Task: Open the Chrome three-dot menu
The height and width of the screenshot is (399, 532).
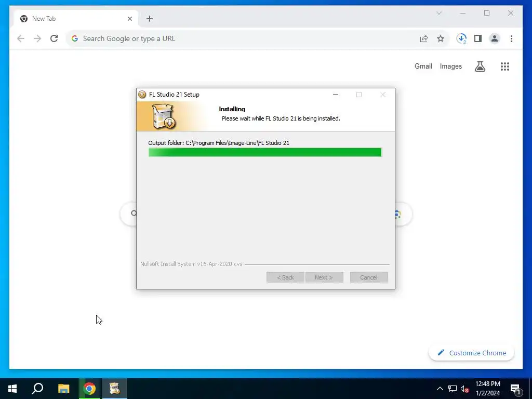Action: point(511,38)
